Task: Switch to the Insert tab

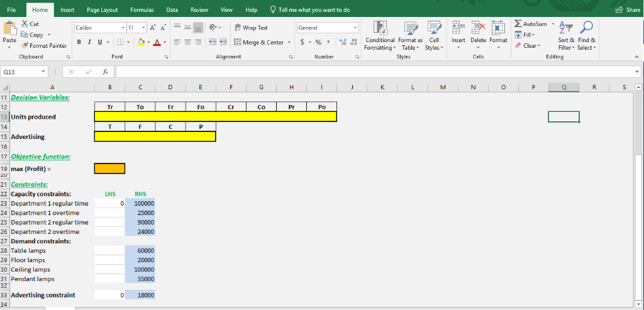Action: [x=67, y=9]
